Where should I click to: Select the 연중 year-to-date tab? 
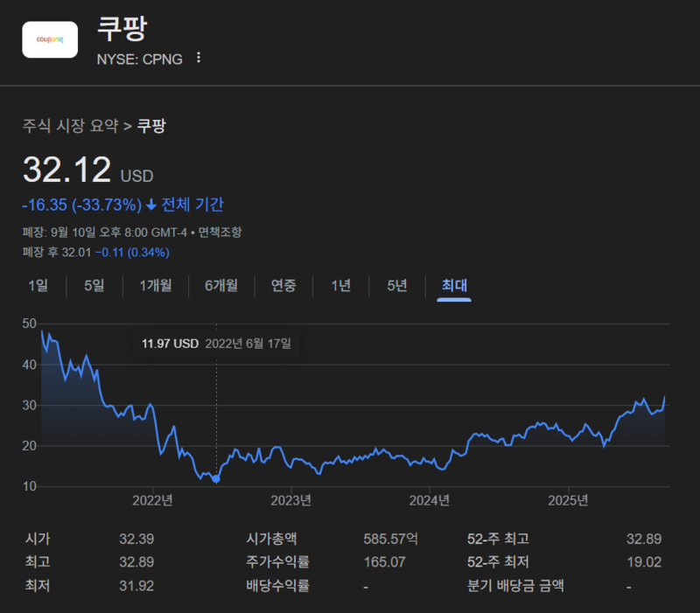coord(283,286)
